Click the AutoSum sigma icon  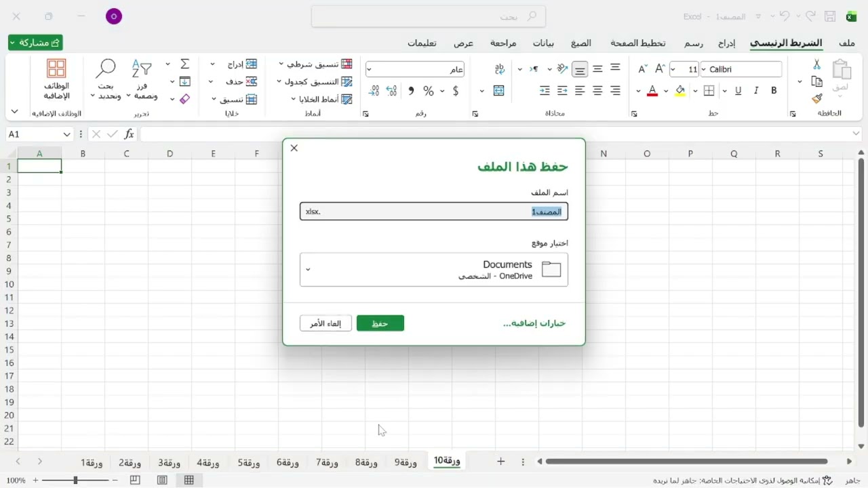184,64
